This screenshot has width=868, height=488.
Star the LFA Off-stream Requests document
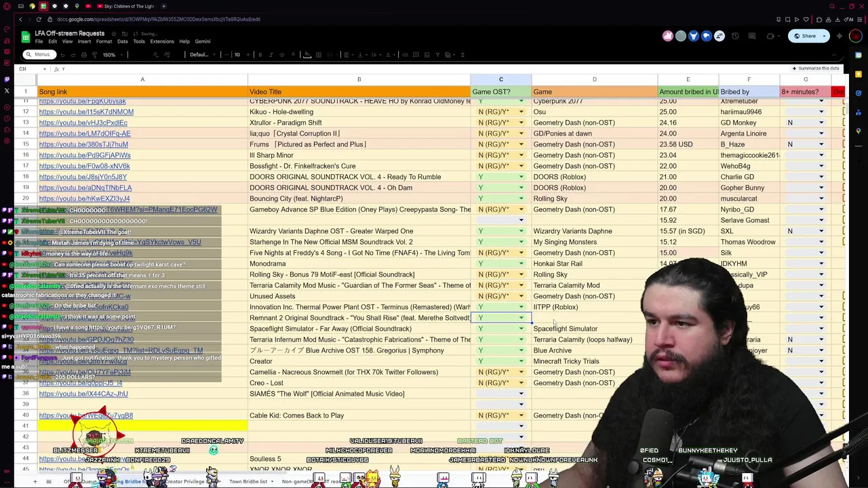point(113,33)
